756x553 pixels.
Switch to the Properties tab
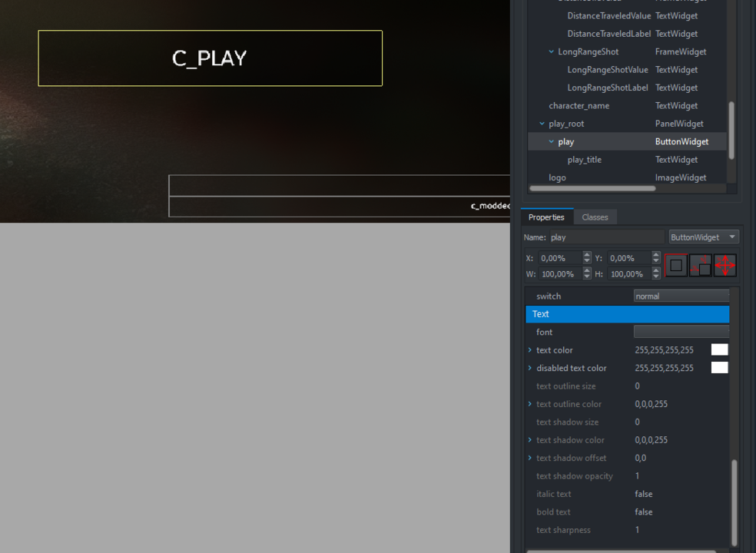546,217
